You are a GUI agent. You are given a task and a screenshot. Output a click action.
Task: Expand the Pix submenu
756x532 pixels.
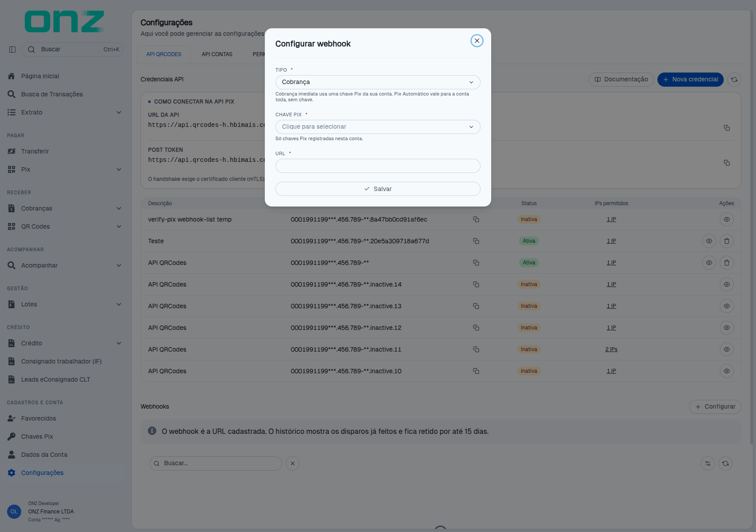point(65,169)
